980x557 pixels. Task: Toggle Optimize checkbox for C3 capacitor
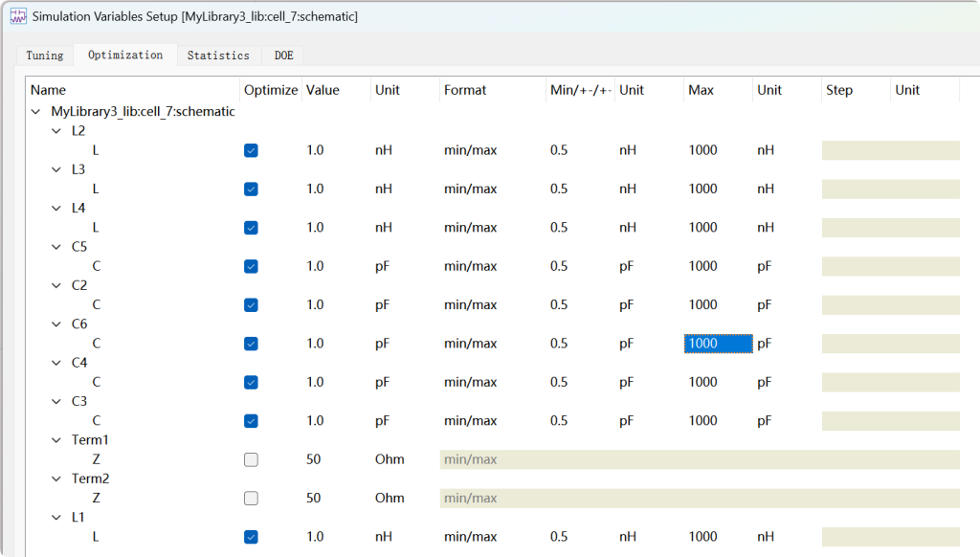click(x=251, y=421)
